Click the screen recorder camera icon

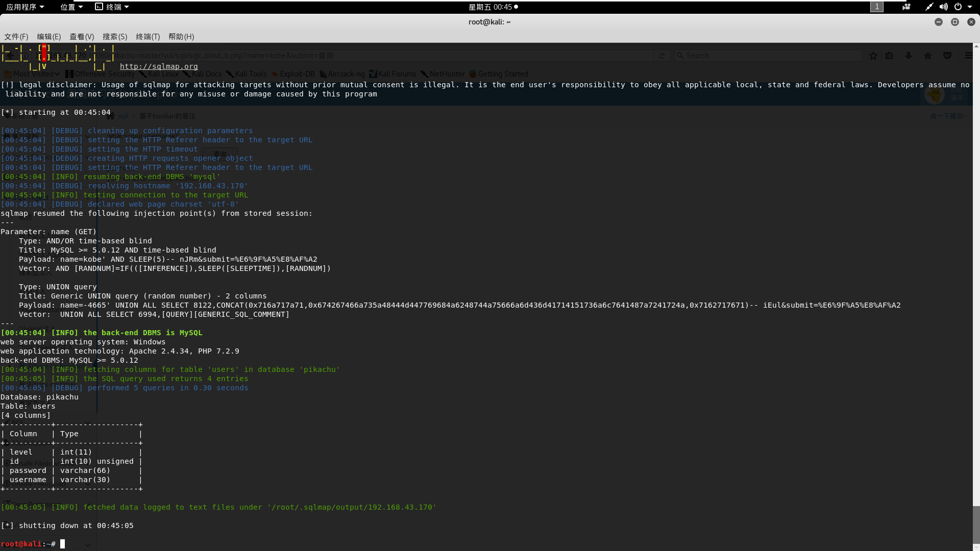(x=906, y=7)
